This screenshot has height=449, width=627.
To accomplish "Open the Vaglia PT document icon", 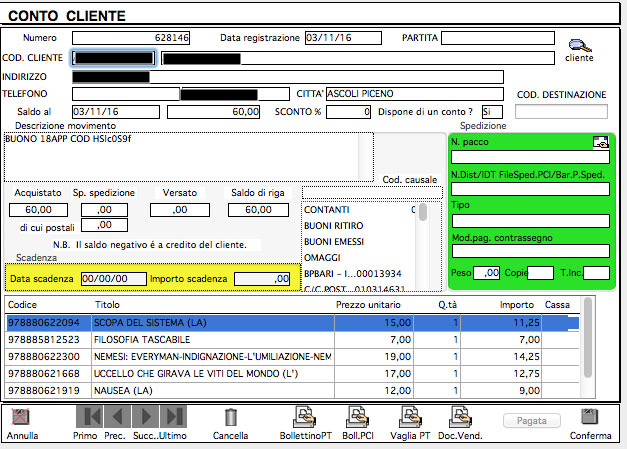I will [410, 417].
